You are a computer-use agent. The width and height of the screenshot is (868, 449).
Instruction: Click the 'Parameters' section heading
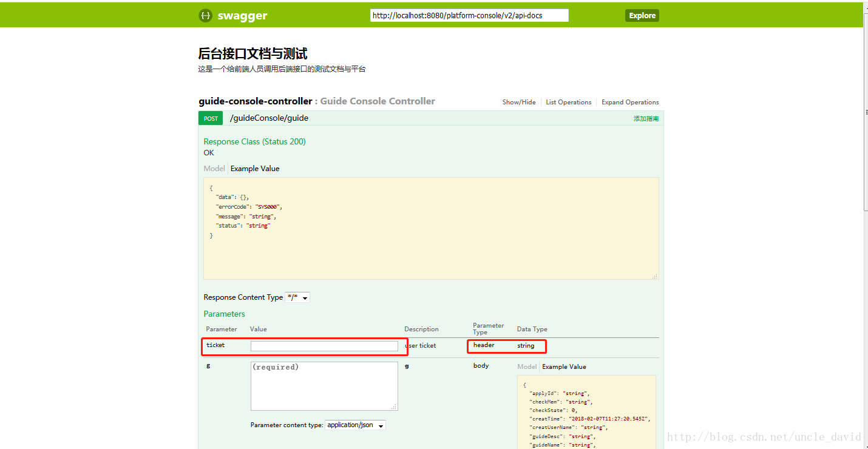224,314
